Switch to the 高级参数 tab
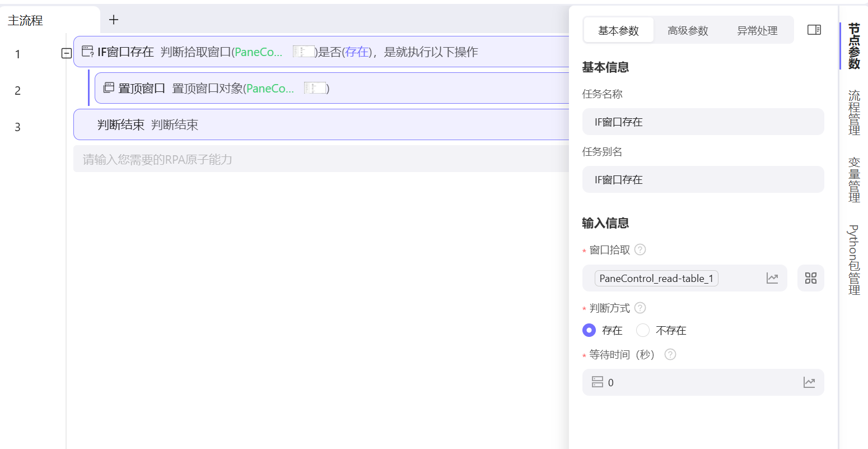 pos(688,30)
